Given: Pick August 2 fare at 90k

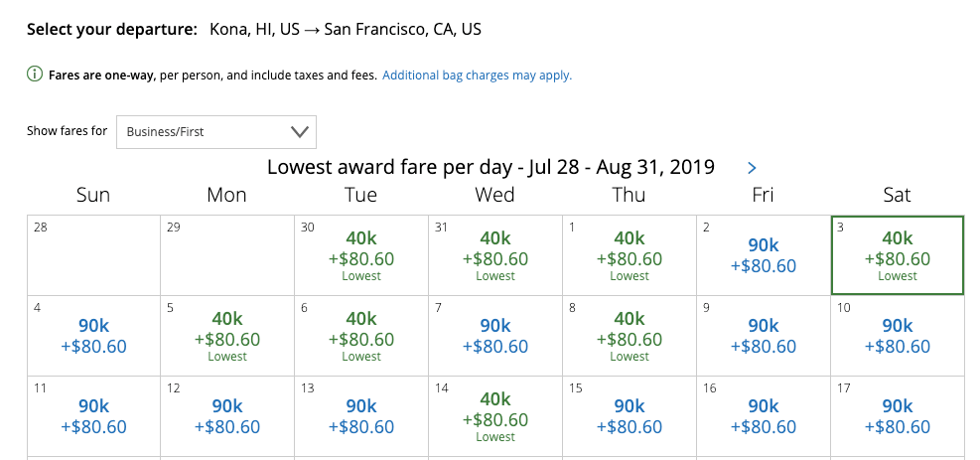Looking at the screenshot, I should click(x=763, y=255).
